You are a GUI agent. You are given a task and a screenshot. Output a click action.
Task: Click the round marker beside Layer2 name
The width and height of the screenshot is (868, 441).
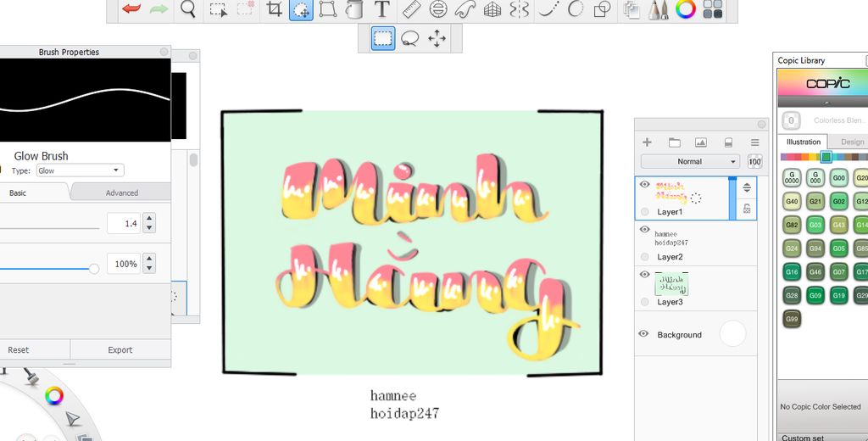(x=644, y=256)
